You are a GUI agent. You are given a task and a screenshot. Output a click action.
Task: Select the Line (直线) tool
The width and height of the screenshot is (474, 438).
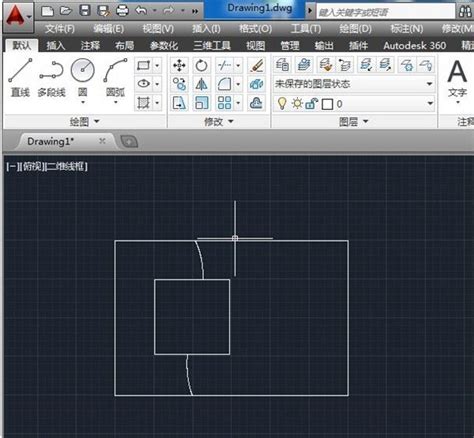21,78
